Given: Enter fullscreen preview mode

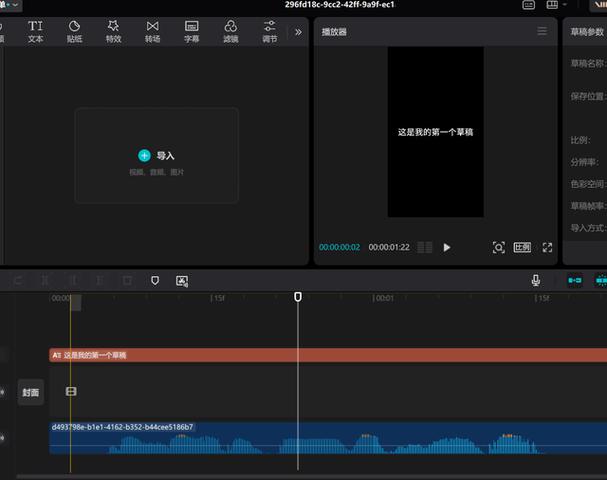Looking at the screenshot, I should click(547, 247).
